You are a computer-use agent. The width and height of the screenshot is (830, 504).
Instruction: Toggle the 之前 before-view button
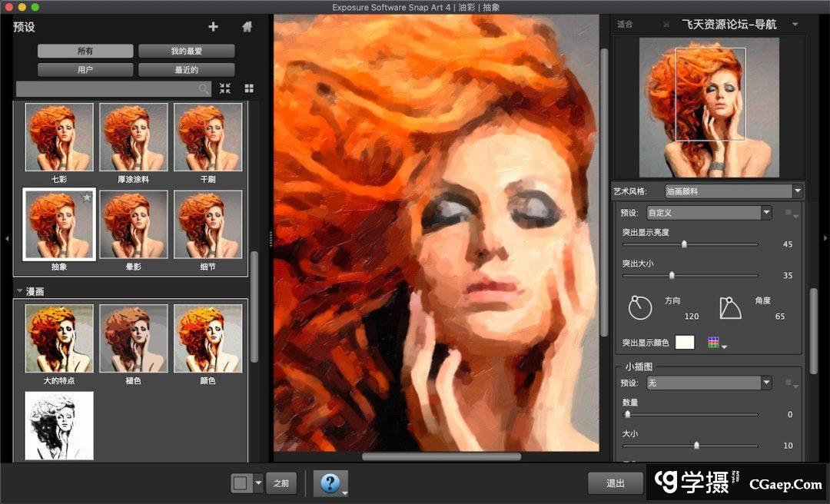point(281,483)
